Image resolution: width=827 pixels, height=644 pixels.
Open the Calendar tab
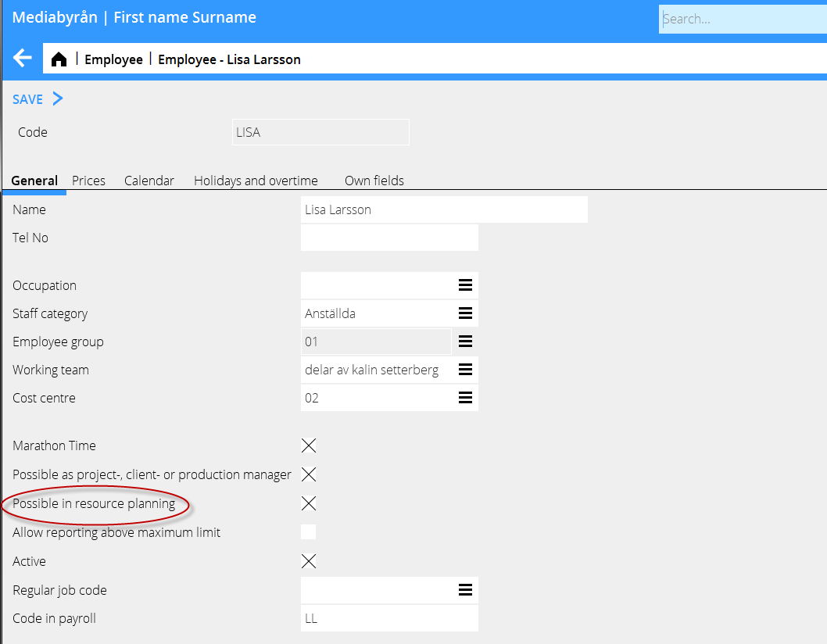149,181
